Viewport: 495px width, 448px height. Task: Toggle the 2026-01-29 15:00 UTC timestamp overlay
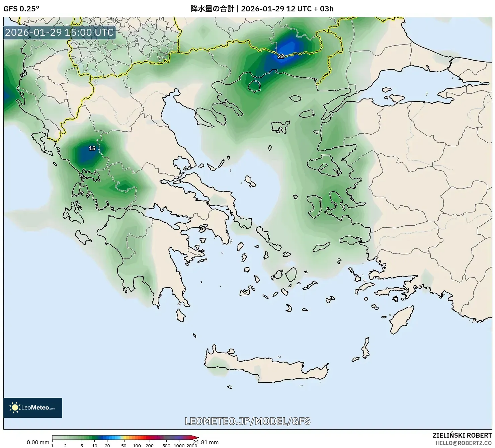pyautogui.click(x=59, y=32)
